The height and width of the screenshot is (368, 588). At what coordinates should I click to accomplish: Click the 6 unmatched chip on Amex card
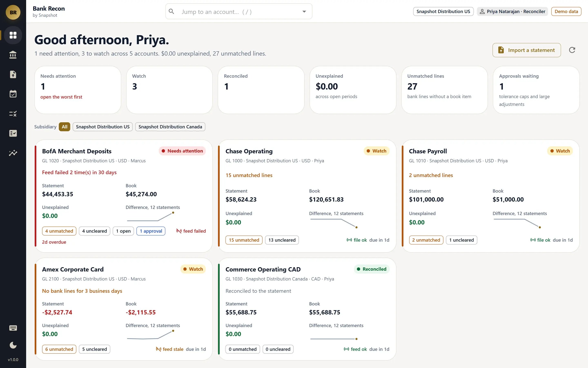point(59,349)
